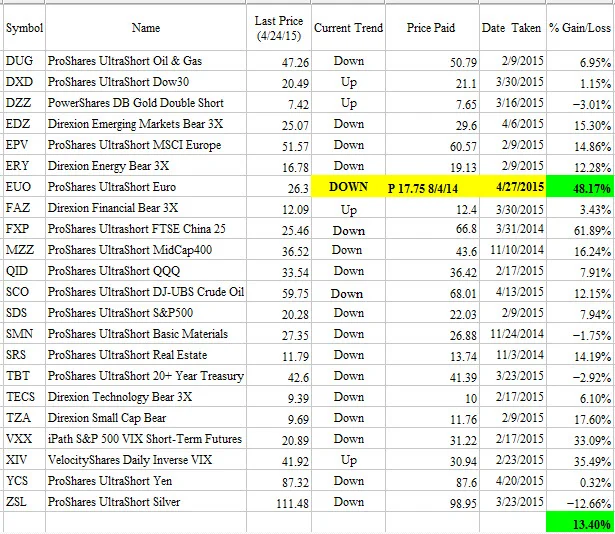Click the 15.30% gain cell
The image size is (615, 534).
coord(580,125)
